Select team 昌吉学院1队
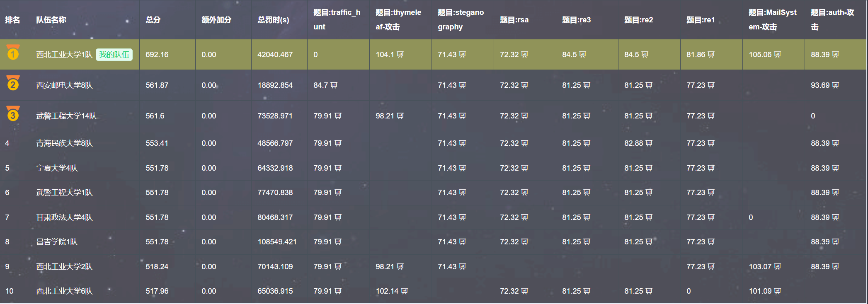The image size is (868, 304). pos(57,242)
